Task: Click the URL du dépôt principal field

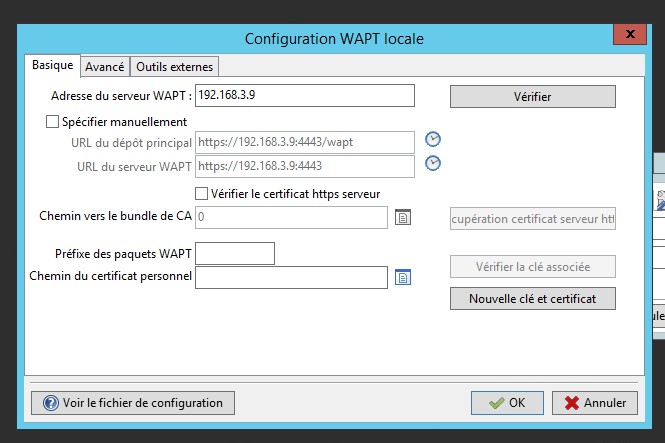Action: 305,142
